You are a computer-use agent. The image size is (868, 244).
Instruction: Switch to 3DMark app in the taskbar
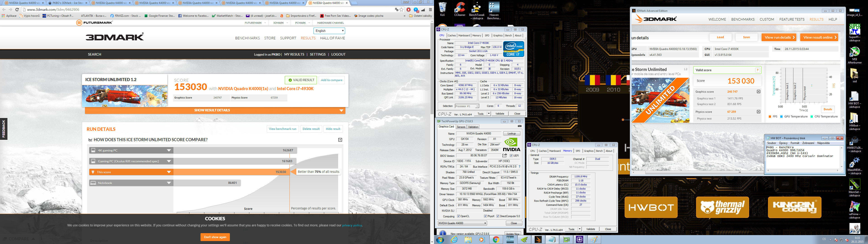point(538,240)
